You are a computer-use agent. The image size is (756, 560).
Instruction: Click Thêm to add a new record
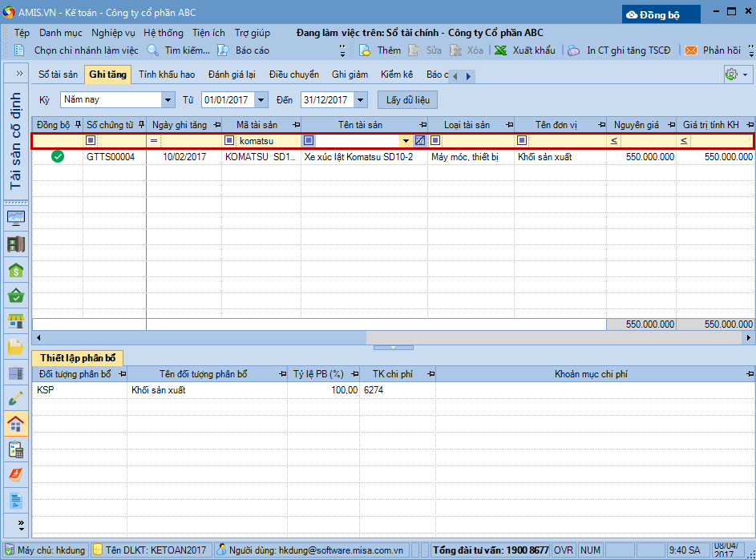381,50
